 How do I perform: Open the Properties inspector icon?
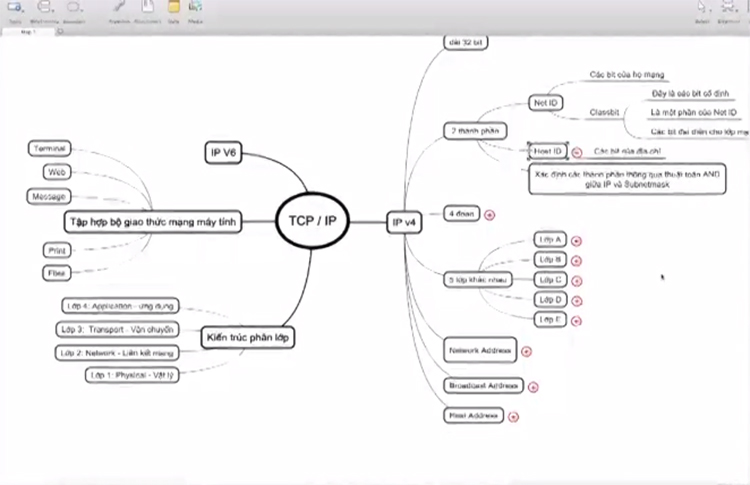pos(119,8)
